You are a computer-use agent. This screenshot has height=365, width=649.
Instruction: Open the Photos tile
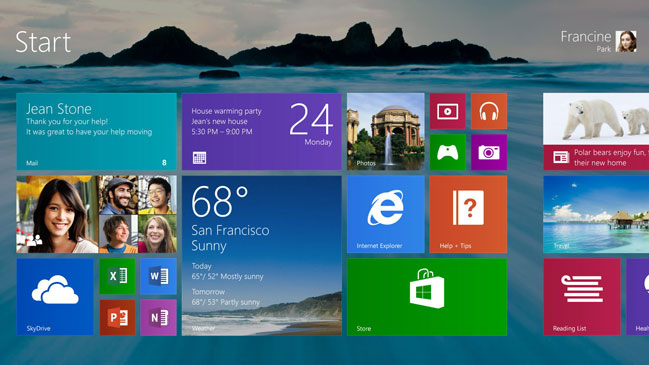386,131
